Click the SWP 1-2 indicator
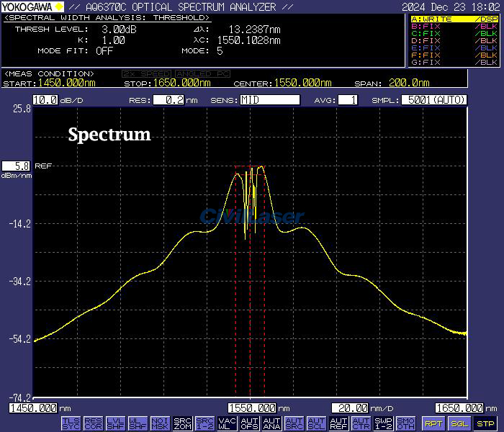504x432 pixels. tap(384, 423)
